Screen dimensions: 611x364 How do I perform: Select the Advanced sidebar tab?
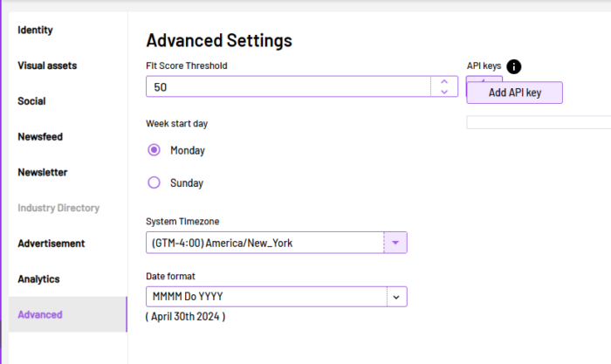pos(68,314)
